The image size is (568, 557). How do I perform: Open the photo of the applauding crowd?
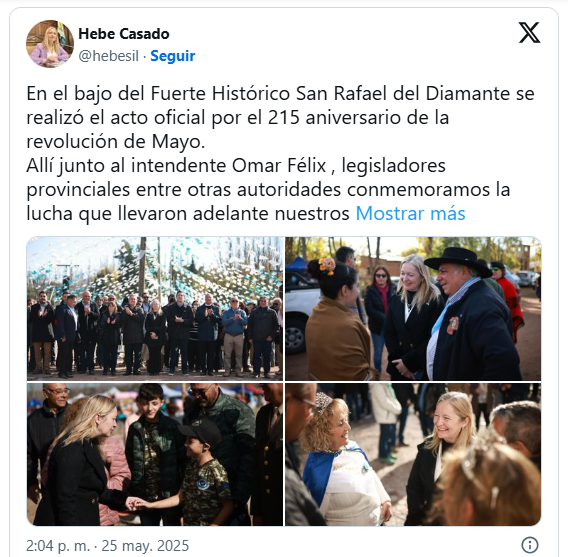[155, 309]
